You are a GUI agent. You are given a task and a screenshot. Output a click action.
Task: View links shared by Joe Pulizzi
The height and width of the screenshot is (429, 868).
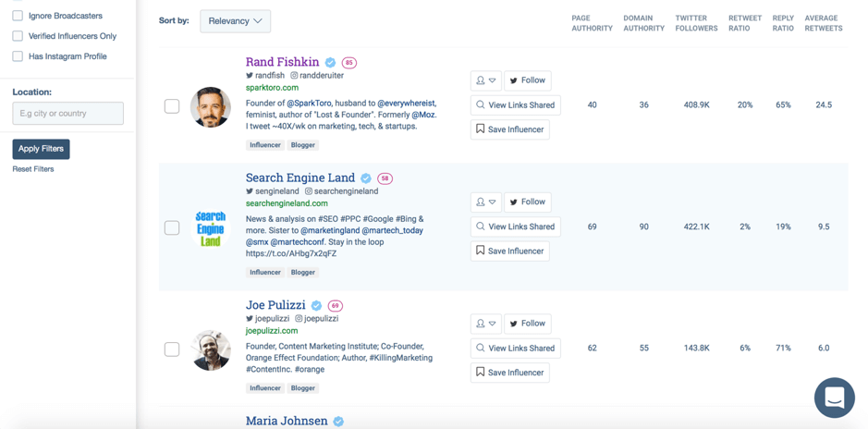(x=516, y=349)
